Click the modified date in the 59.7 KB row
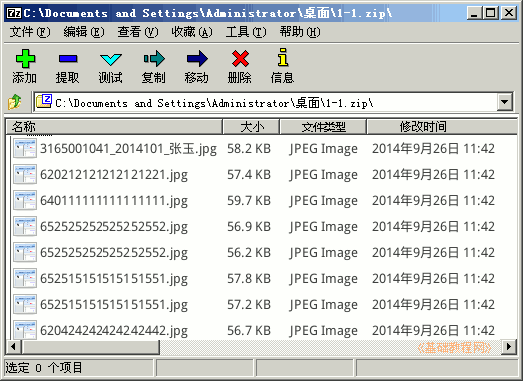 click(433, 201)
